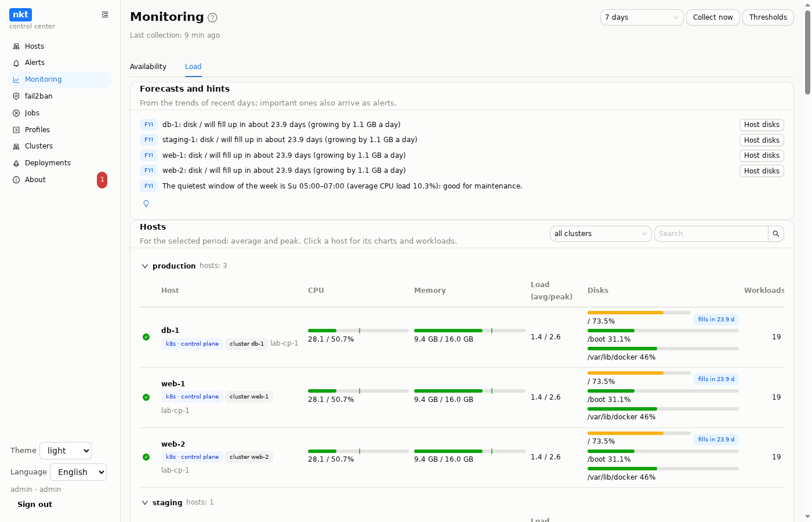Click the red badge next to About
The width and height of the screenshot is (812, 522).
click(x=102, y=180)
